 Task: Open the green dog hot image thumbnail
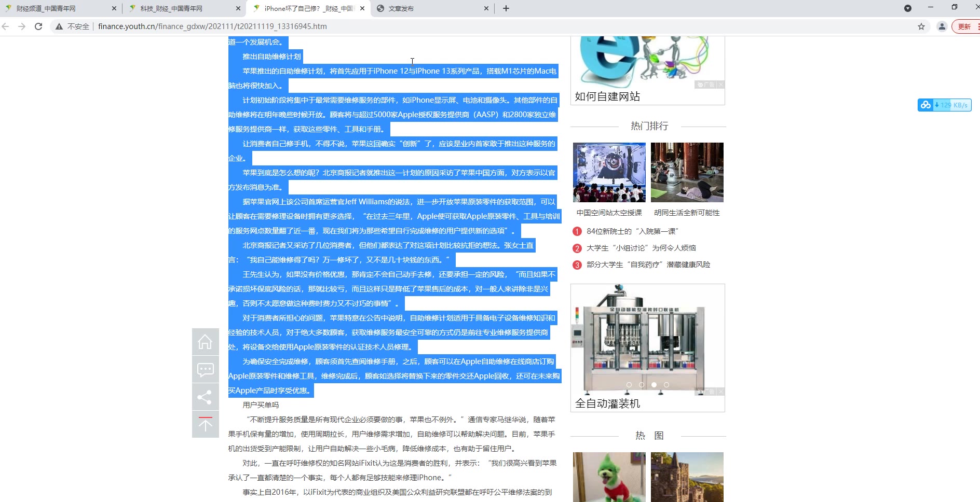pyautogui.click(x=609, y=477)
